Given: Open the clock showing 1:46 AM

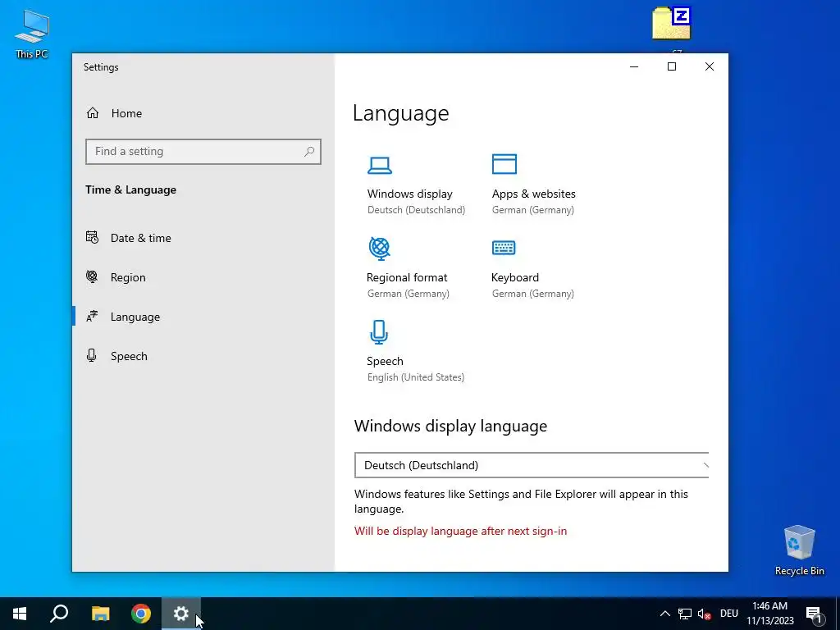Looking at the screenshot, I should pyautogui.click(x=769, y=614).
